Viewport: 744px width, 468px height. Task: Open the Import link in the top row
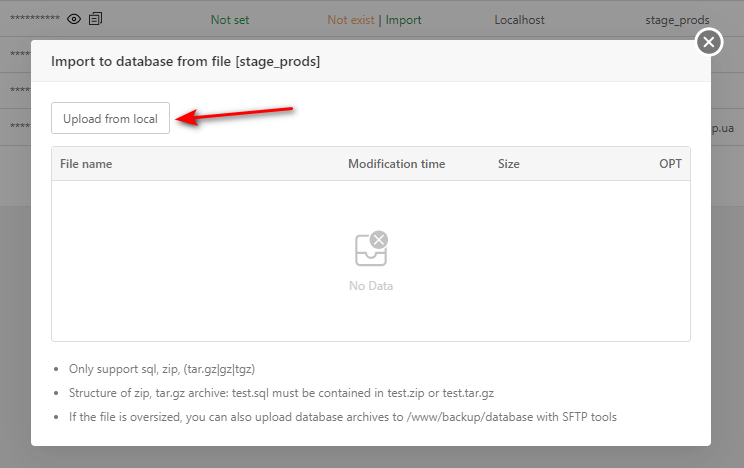(x=403, y=19)
